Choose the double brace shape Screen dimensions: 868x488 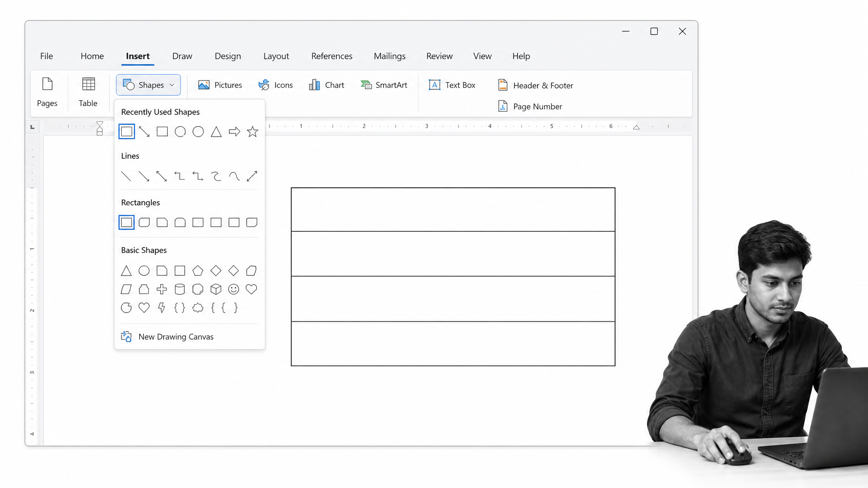click(180, 308)
